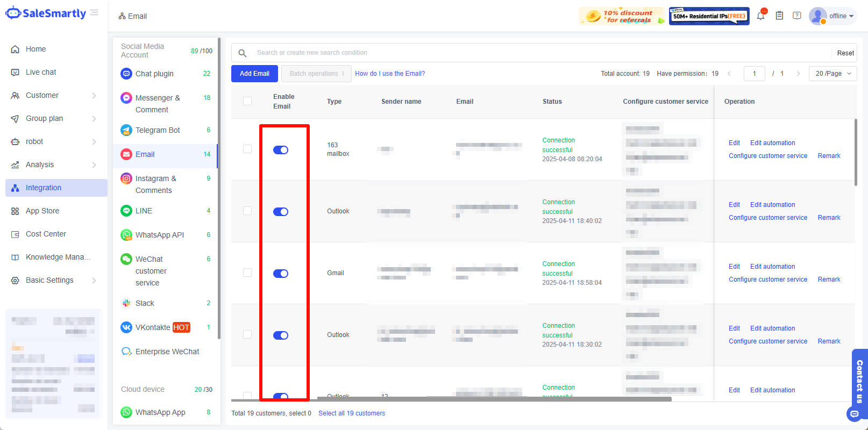Check the select-all checkbox in the table header
The width and height of the screenshot is (868, 430).
coord(247,101)
